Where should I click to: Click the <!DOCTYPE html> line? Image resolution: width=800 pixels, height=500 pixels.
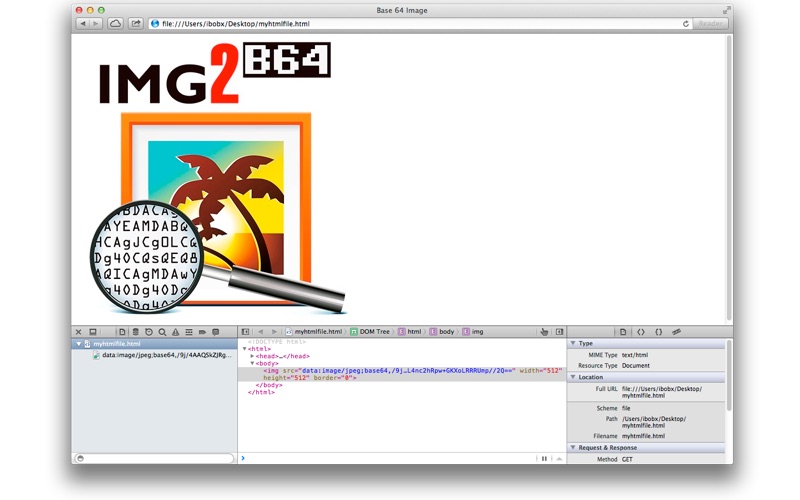point(277,342)
